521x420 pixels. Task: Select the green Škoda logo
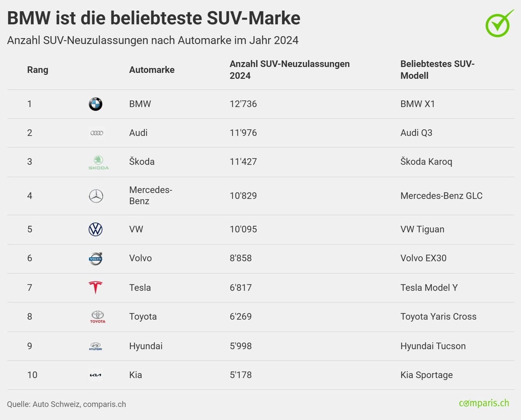click(x=99, y=162)
